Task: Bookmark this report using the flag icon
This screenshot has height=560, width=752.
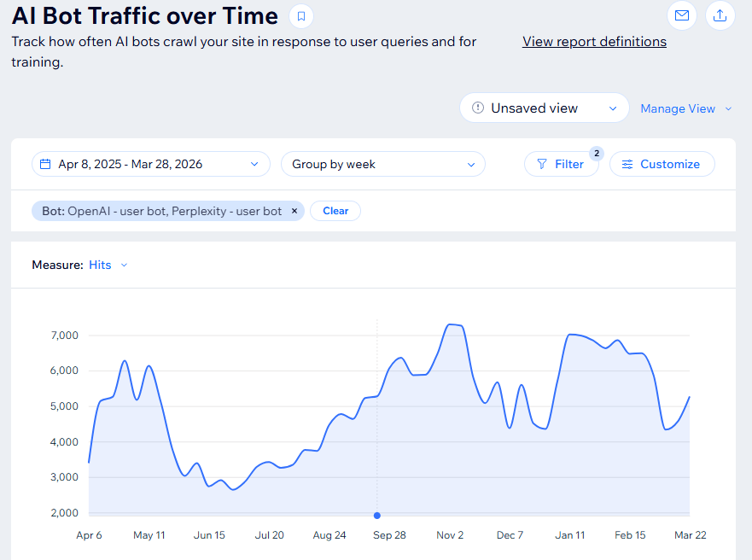Action: 303,15
